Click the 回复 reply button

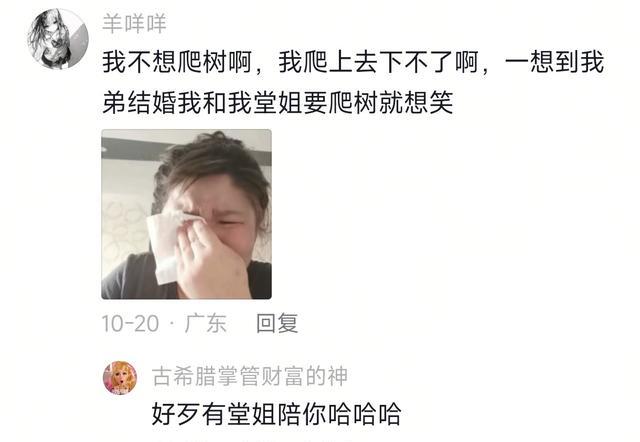[x=277, y=324]
